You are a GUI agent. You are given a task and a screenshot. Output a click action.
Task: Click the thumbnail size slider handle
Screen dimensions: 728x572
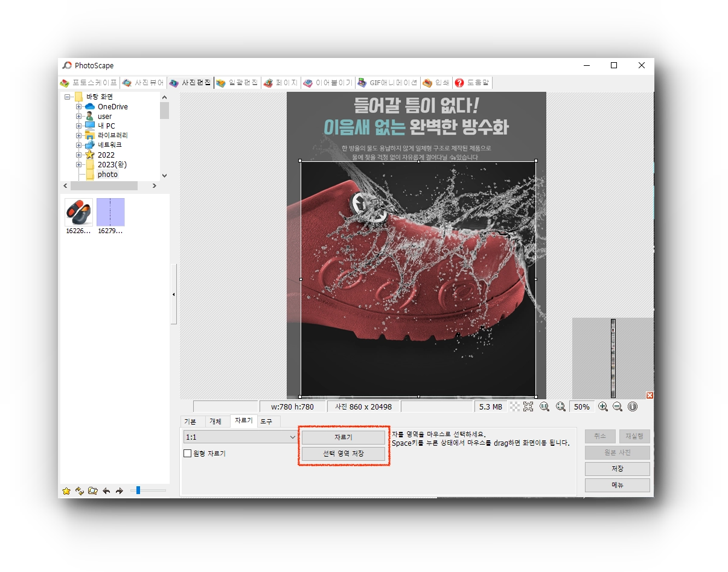click(x=138, y=490)
